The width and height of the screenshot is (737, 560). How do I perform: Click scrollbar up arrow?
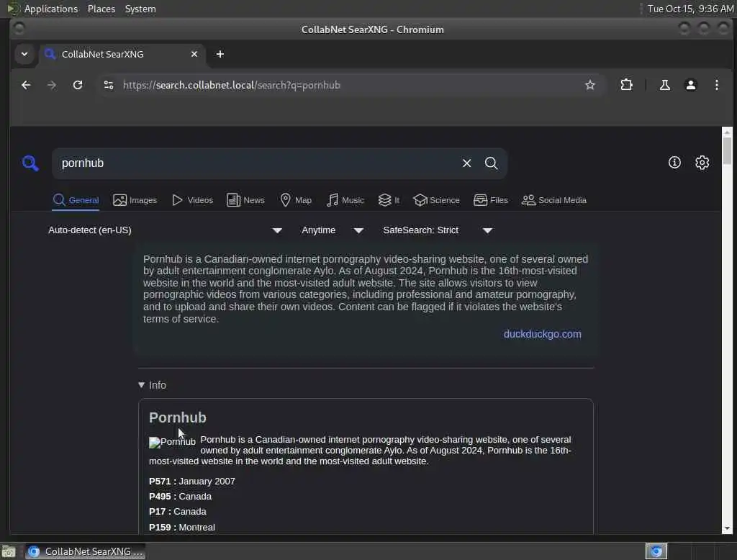point(727,132)
